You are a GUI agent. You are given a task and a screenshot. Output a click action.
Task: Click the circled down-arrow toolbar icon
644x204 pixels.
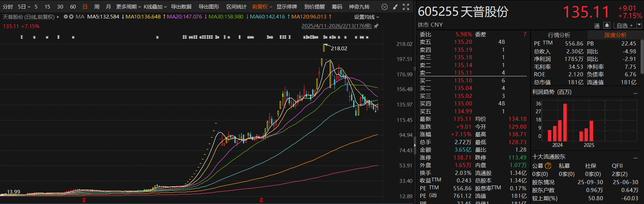click(x=385, y=7)
